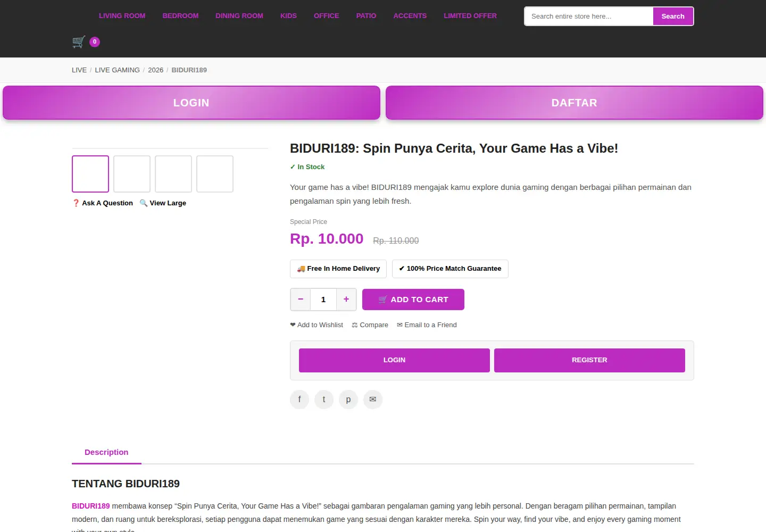Click the REGISTER button

pyautogui.click(x=589, y=360)
